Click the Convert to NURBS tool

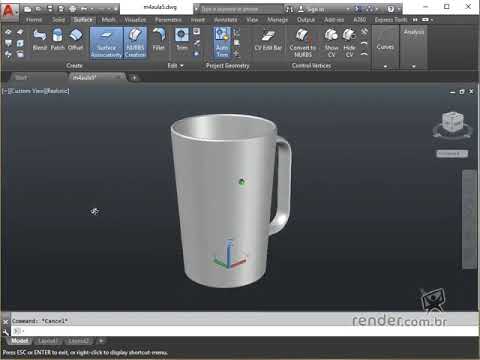tap(303, 43)
